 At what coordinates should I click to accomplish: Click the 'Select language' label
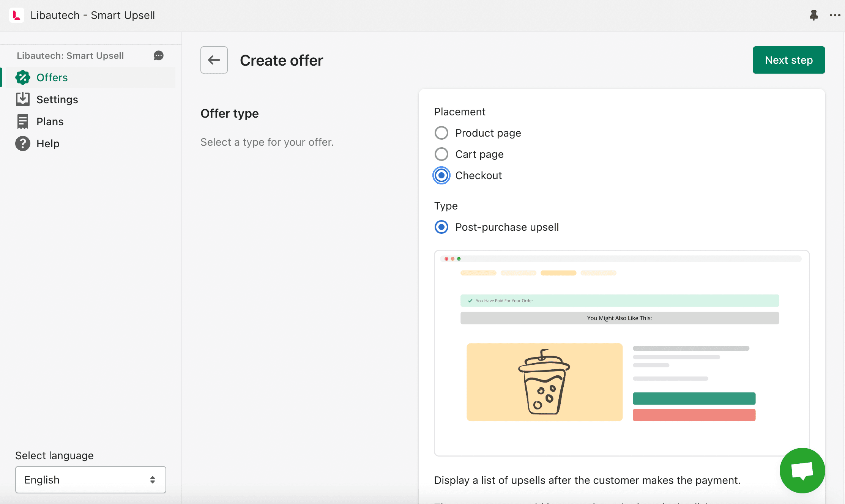(x=54, y=455)
